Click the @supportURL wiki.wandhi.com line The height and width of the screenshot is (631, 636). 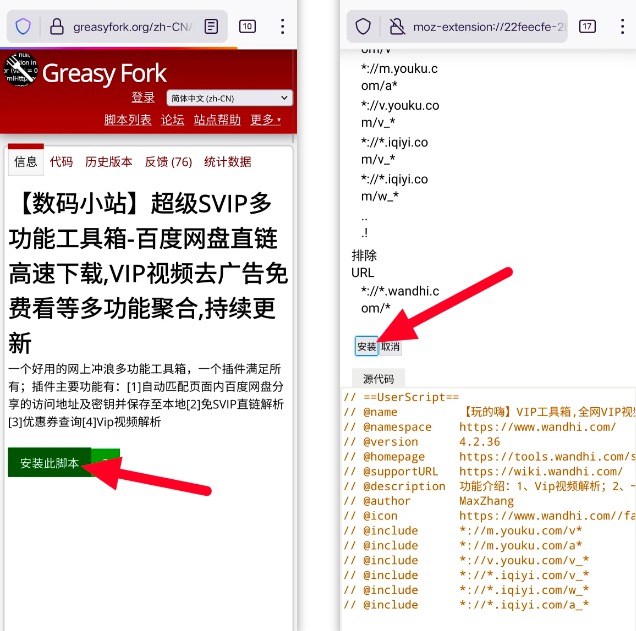(483, 471)
